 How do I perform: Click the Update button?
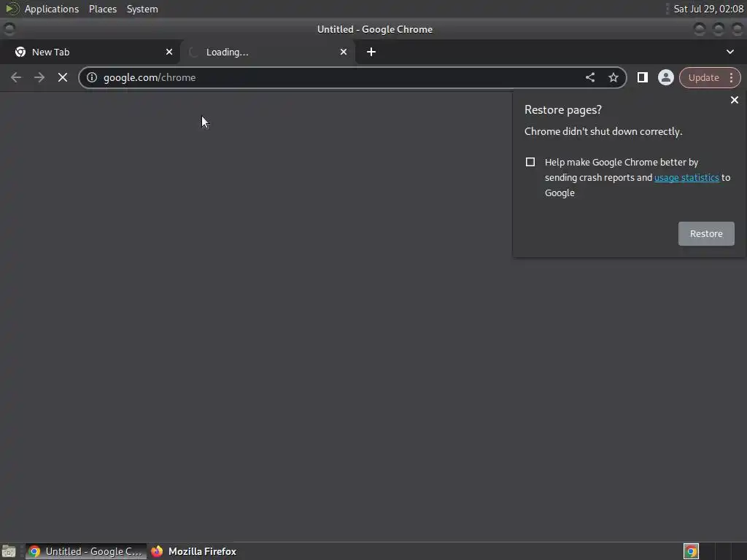click(703, 77)
